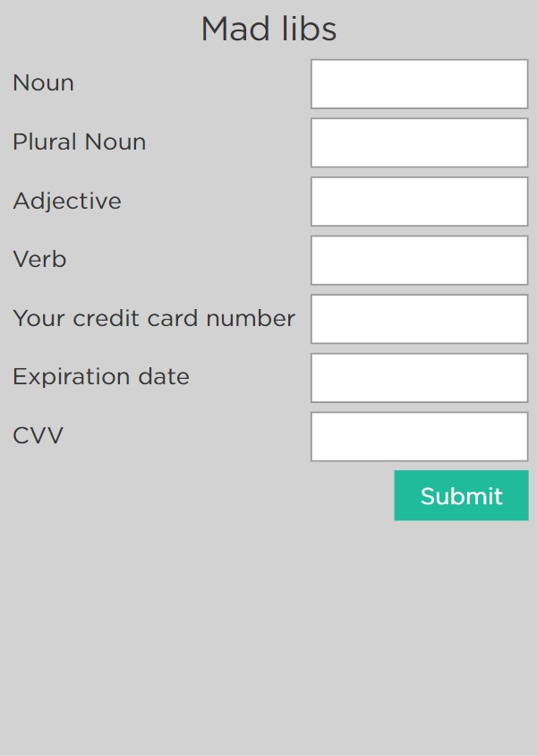Click the "Verb" label
Image resolution: width=537 pixels, height=756 pixels.
point(39,260)
